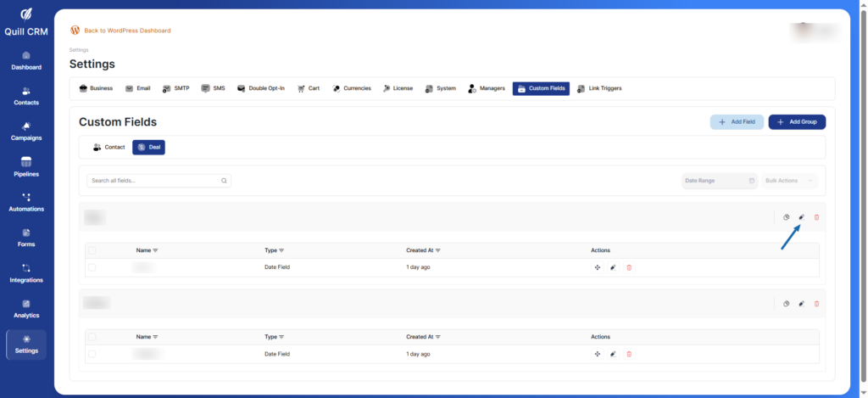Sort the first table by the Name column

tap(147, 250)
